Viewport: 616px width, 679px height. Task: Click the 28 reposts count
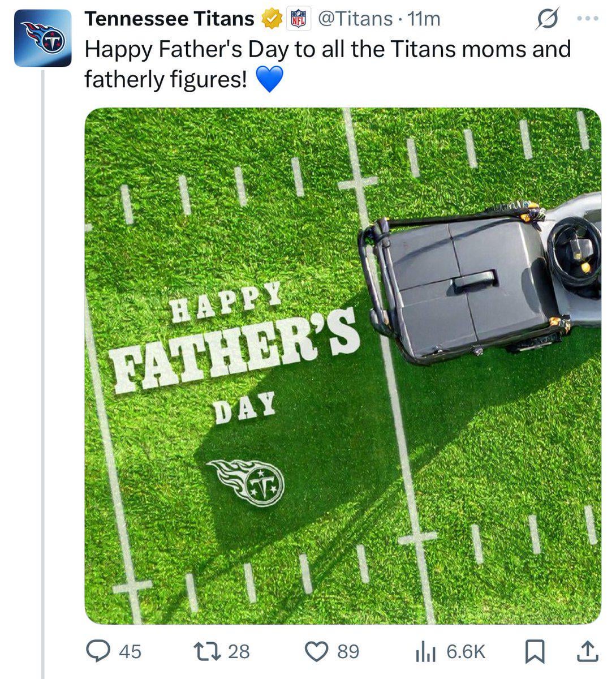(x=238, y=651)
